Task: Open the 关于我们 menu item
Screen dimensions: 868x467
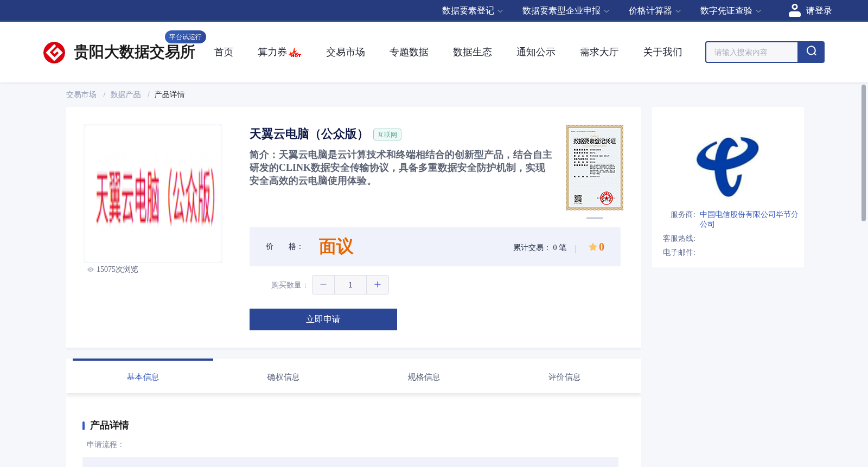Action: [x=663, y=52]
